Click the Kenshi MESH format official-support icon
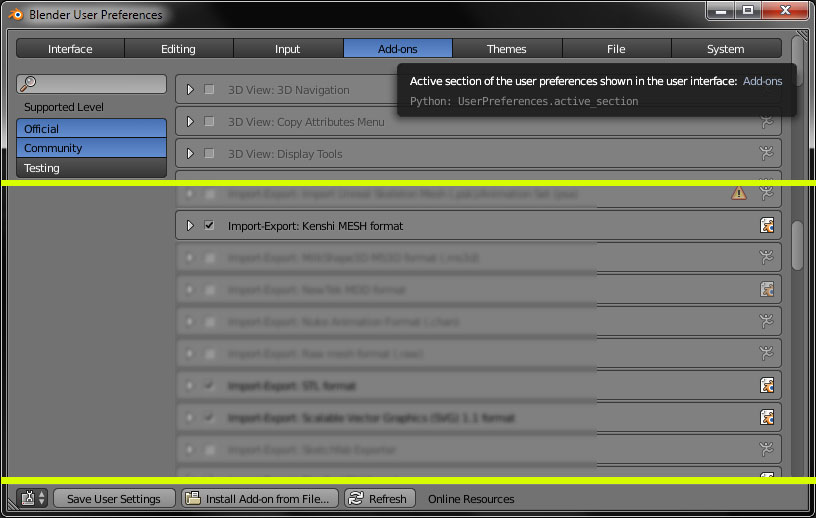Viewport: 816px width, 518px height. [x=767, y=225]
